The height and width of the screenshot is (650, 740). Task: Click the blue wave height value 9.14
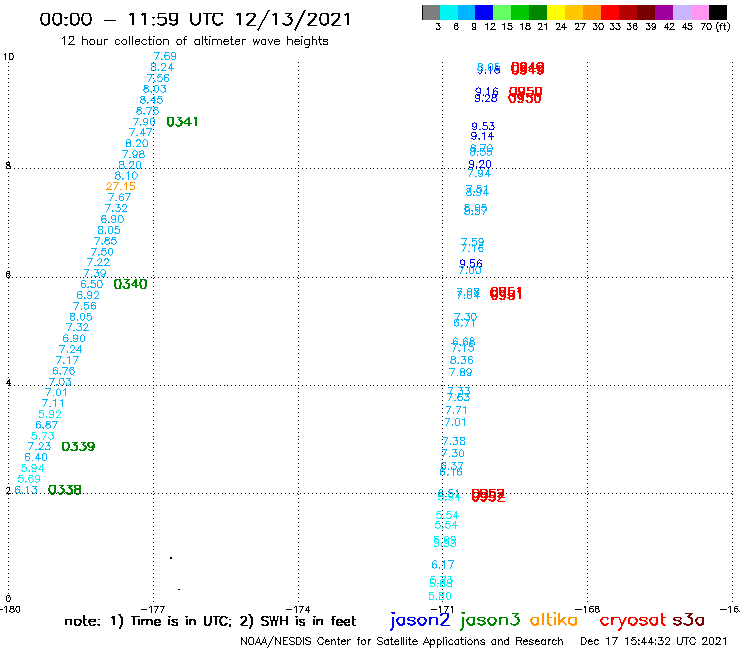[x=482, y=136]
